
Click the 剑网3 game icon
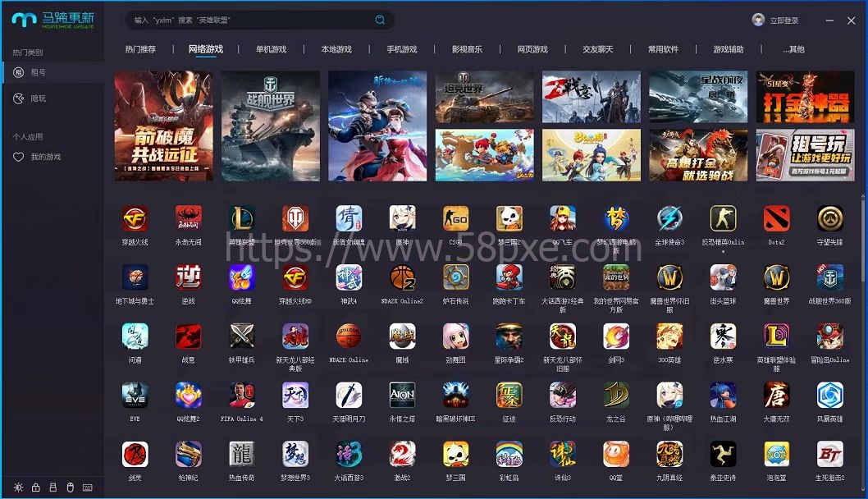coord(616,336)
